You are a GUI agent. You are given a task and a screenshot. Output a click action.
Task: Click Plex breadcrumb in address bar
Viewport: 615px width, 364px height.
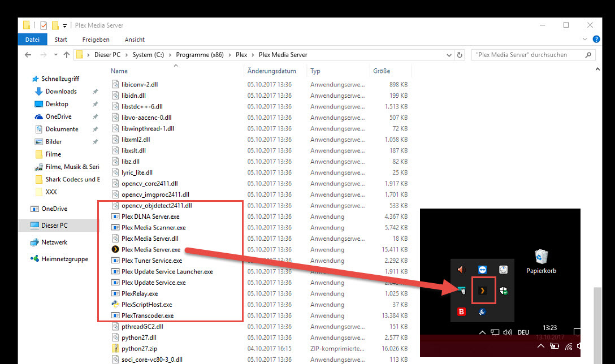(241, 55)
